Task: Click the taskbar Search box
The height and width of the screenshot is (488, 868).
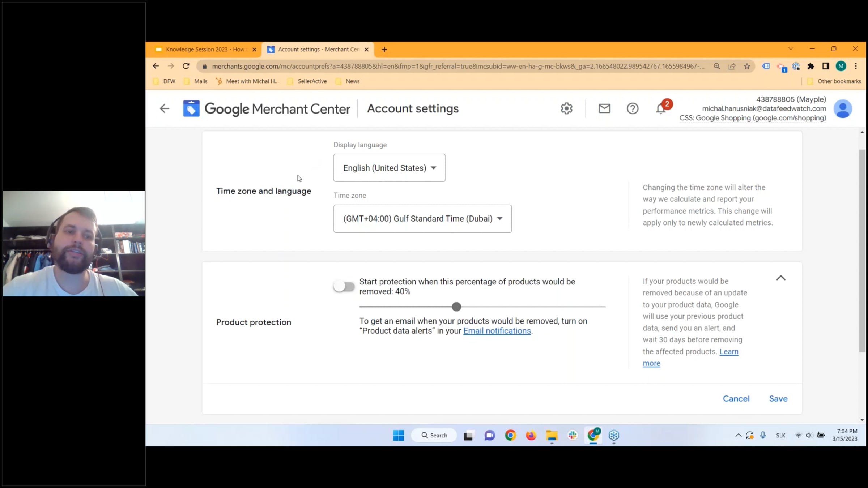Action: tap(434, 435)
